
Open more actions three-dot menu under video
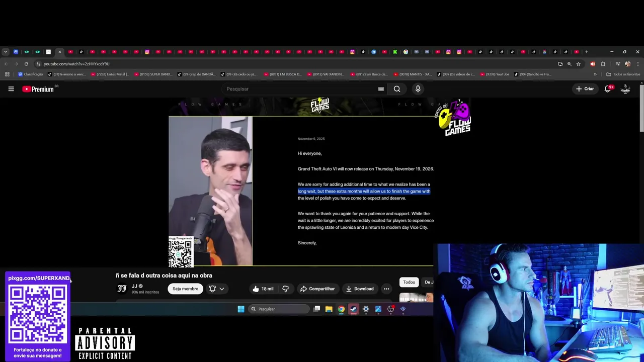(x=386, y=289)
